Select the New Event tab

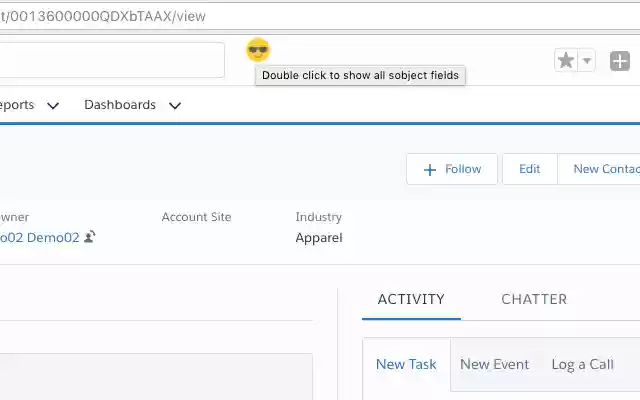tap(494, 364)
